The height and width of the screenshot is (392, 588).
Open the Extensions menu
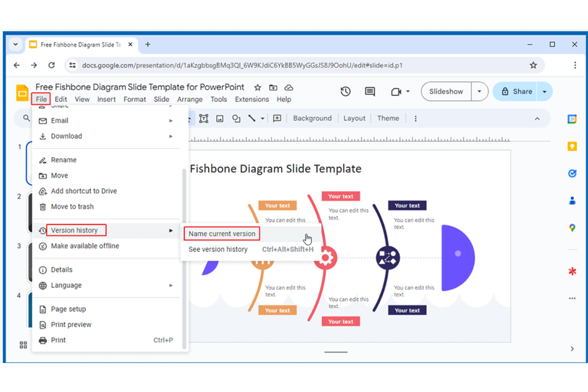click(251, 99)
